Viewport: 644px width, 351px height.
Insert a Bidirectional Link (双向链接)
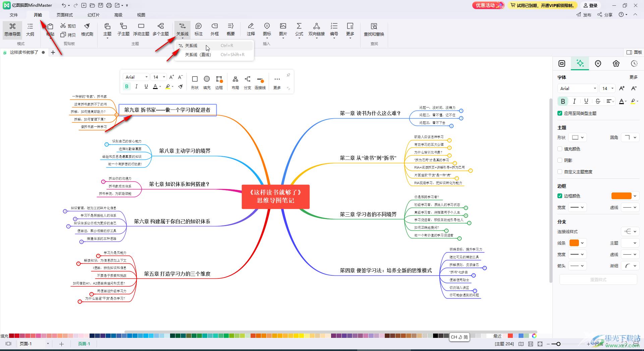point(317,30)
